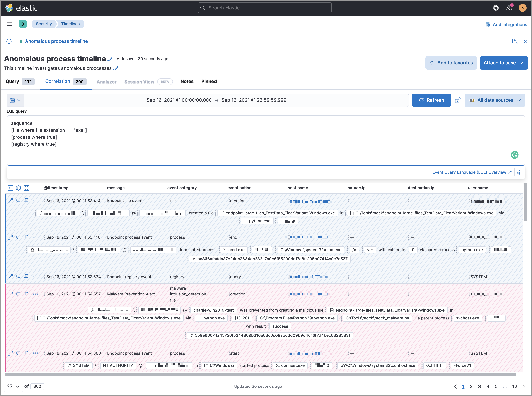Viewport: 532px width, 396px height.
Task: Click the comment icon on first event row
Action: 18,200
